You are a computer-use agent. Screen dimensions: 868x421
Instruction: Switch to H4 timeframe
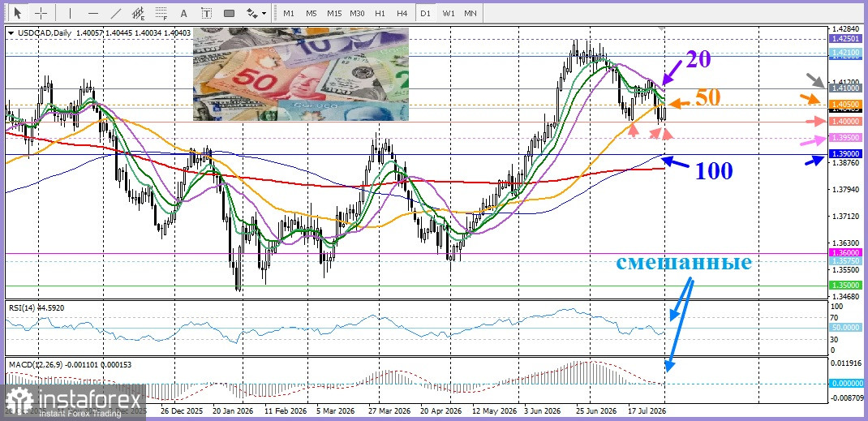[x=402, y=13]
